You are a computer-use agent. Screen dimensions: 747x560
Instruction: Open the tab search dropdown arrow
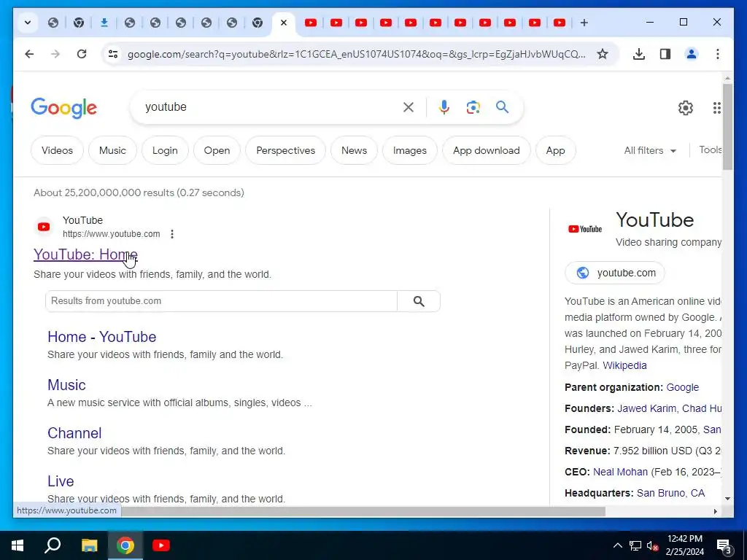tap(28, 23)
